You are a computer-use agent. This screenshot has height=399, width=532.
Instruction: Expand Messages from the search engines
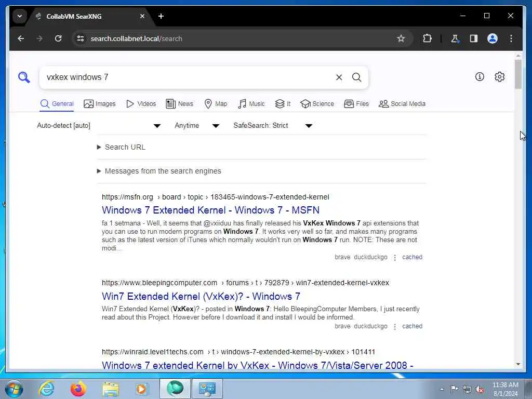tap(159, 171)
